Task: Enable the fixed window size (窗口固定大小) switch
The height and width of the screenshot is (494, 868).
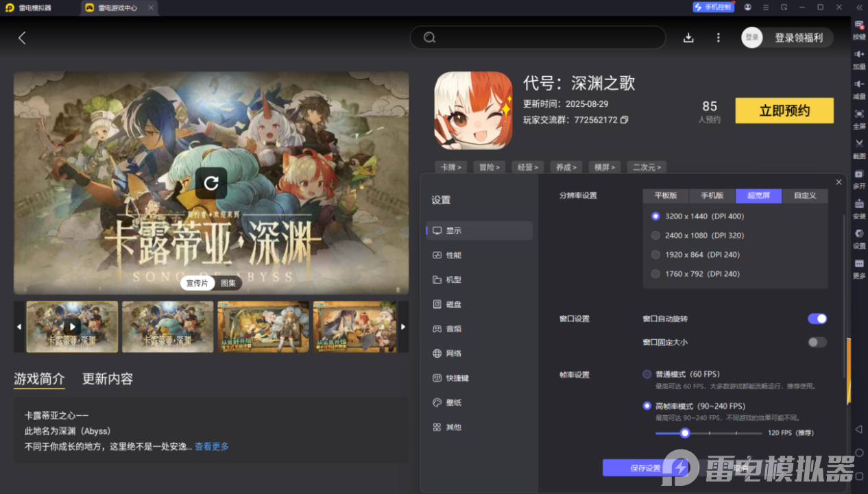Action: [817, 342]
